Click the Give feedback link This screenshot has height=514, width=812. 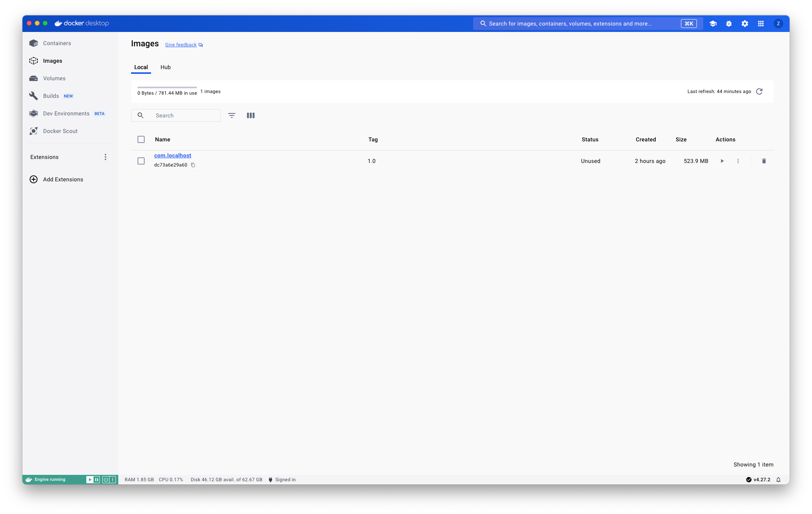[x=181, y=45]
